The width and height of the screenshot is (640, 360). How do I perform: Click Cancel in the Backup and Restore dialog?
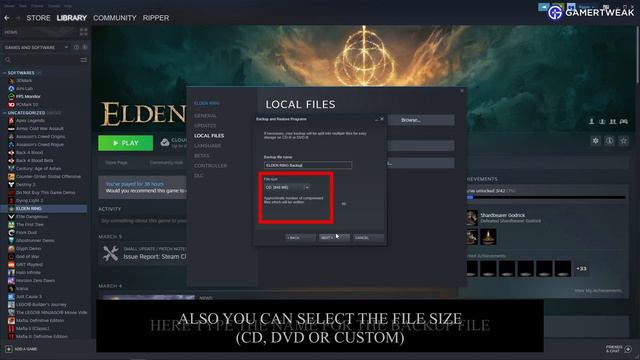tap(368, 238)
